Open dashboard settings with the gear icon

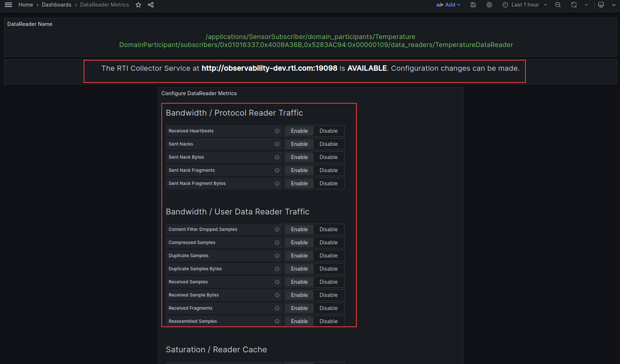click(x=489, y=5)
